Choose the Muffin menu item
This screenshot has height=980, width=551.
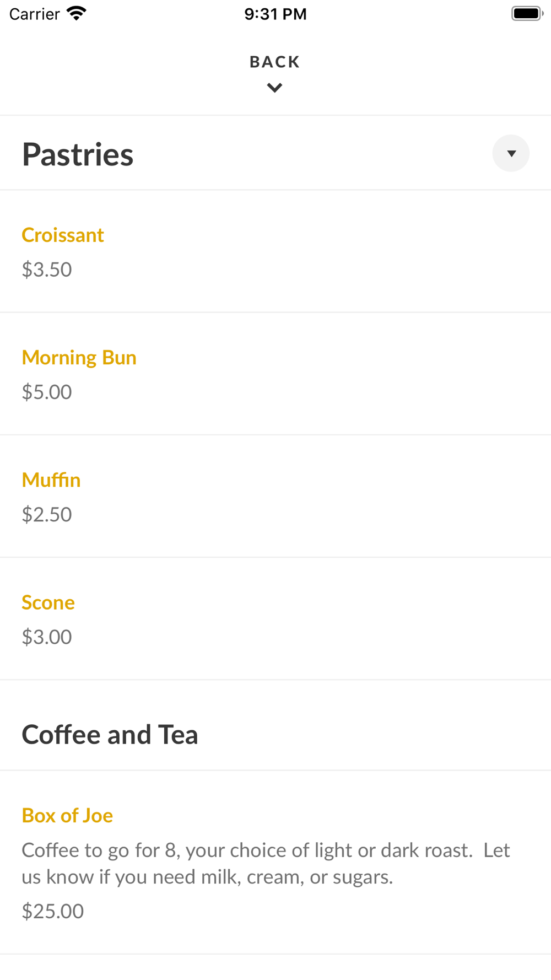pos(51,480)
